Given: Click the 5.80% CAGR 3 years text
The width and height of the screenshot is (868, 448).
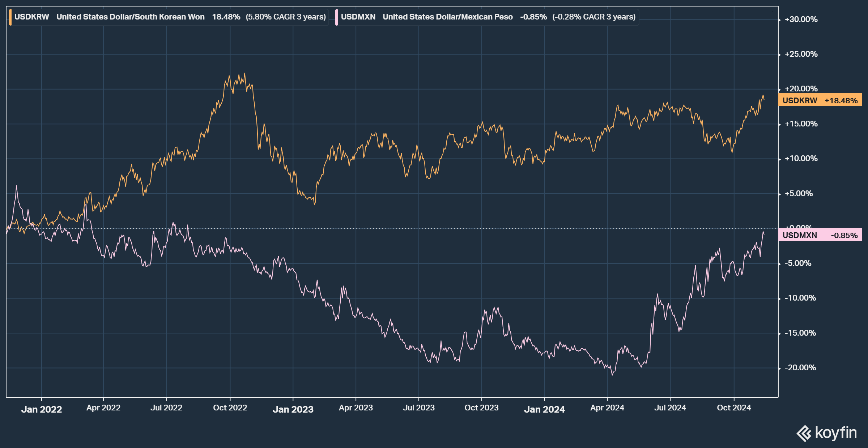Looking at the screenshot, I should [286, 17].
